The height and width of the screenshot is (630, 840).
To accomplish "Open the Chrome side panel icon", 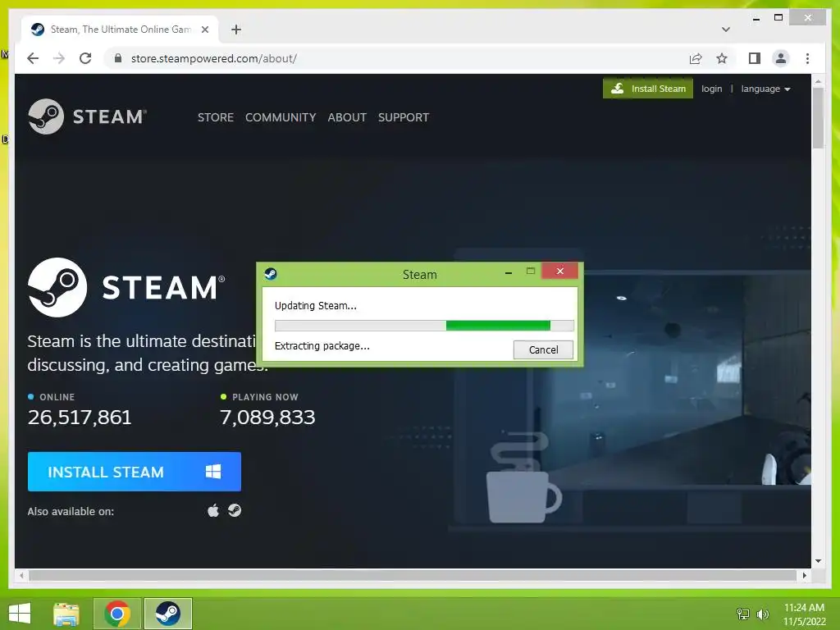I will (755, 58).
